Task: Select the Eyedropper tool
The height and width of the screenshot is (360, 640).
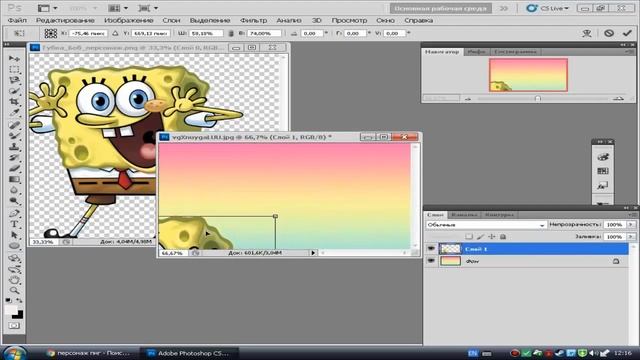Action: (x=14, y=112)
